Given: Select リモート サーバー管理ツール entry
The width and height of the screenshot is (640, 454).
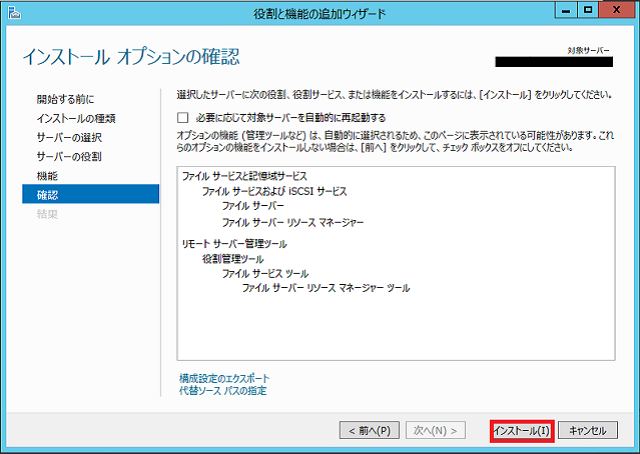Looking at the screenshot, I should (x=234, y=244).
